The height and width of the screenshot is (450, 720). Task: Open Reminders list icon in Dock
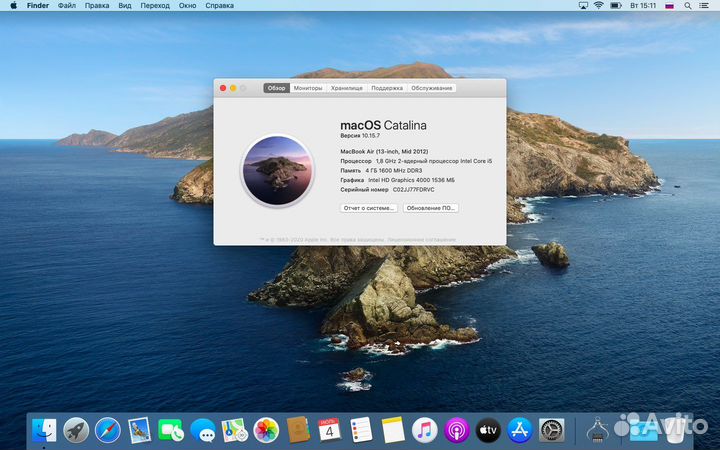tap(361, 430)
